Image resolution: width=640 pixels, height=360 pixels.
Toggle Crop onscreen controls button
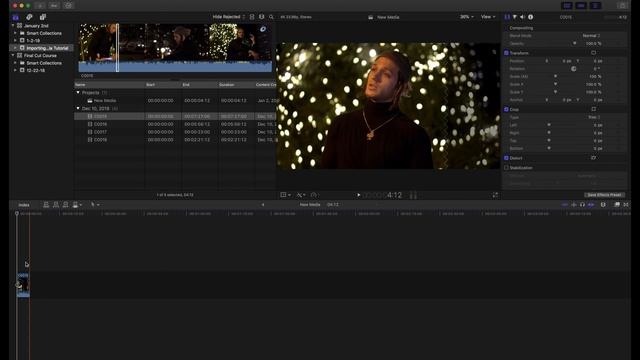tap(593, 109)
